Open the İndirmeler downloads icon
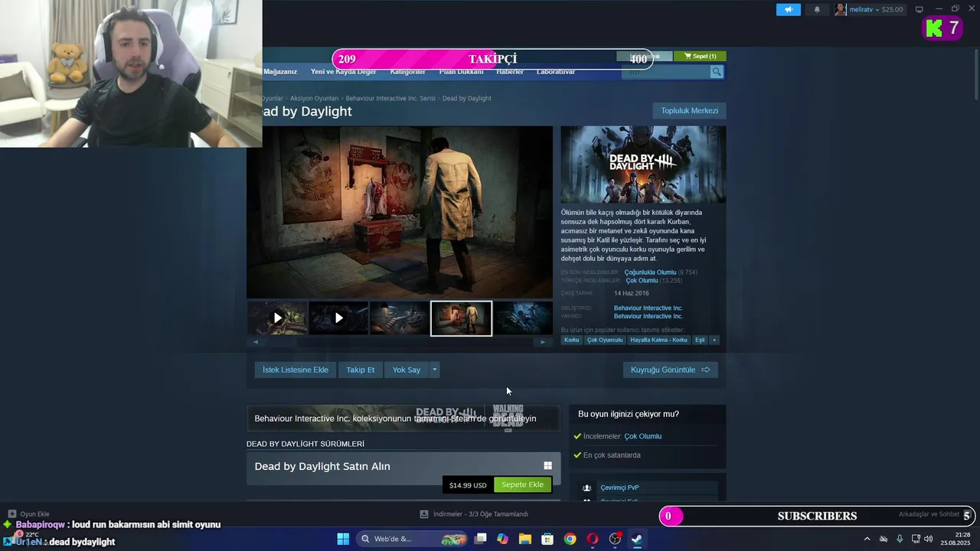The height and width of the screenshot is (551, 980). coord(424,514)
